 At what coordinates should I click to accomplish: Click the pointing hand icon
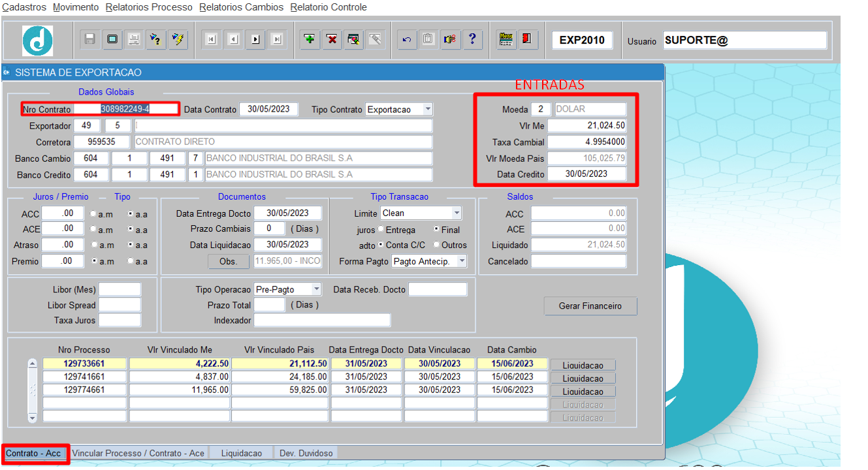(x=450, y=39)
